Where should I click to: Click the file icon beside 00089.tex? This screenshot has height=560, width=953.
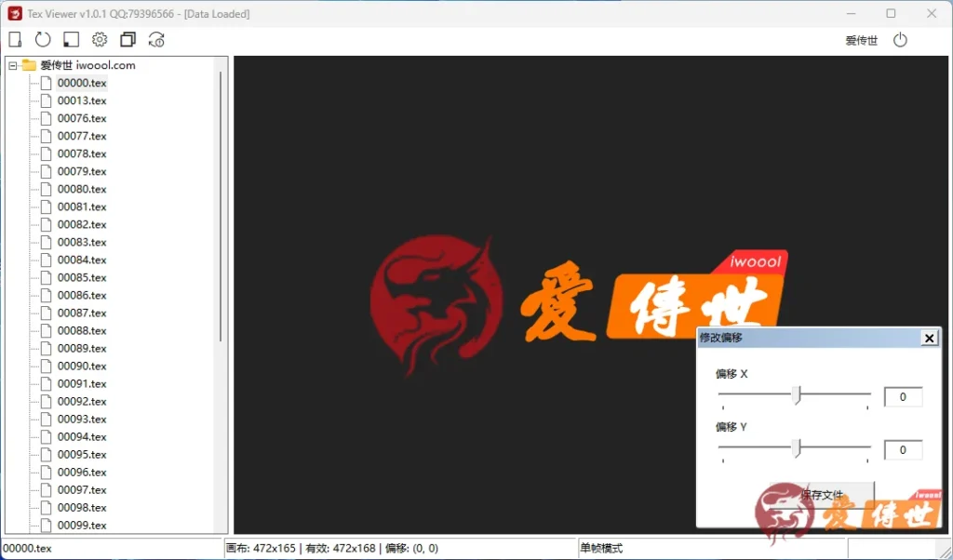pos(47,348)
